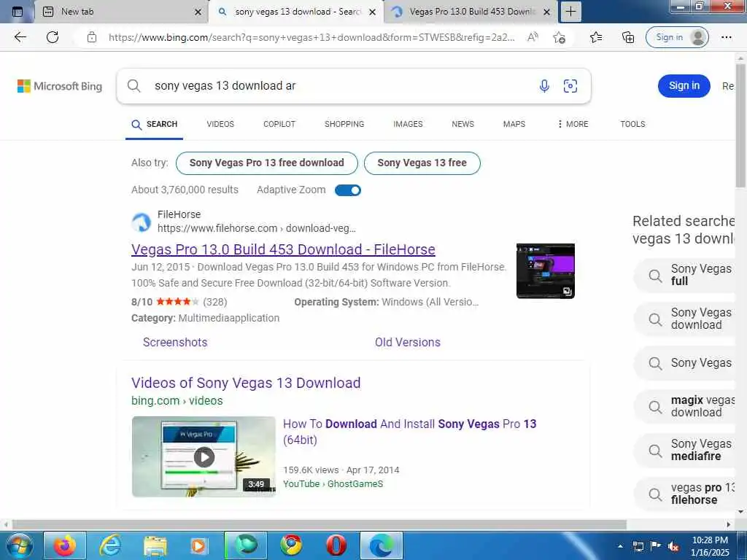The width and height of the screenshot is (747, 560).
Task: Add this page to favorites star
Action: 560,37
